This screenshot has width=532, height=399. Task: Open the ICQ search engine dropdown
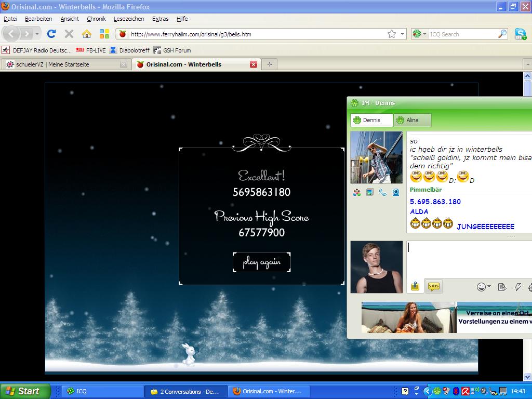[x=419, y=34]
